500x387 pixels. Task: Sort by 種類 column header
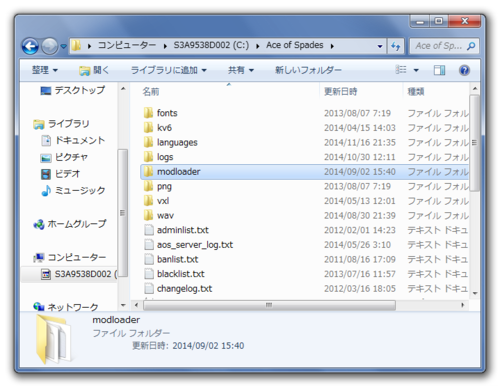click(416, 91)
